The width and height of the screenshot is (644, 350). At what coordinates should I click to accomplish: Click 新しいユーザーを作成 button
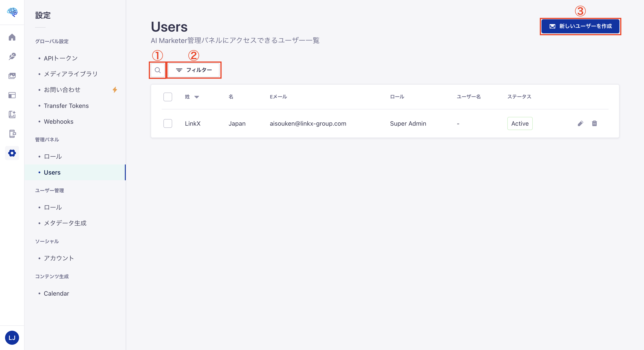coord(580,26)
